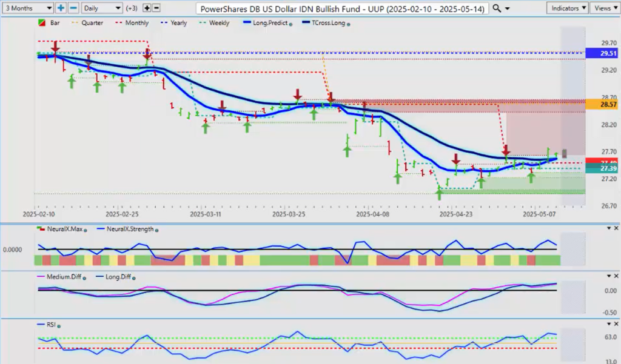Click the small dot beside TCross.Long legend
Image resolution: width=621 pixels, height=364 pixels.
348,24
